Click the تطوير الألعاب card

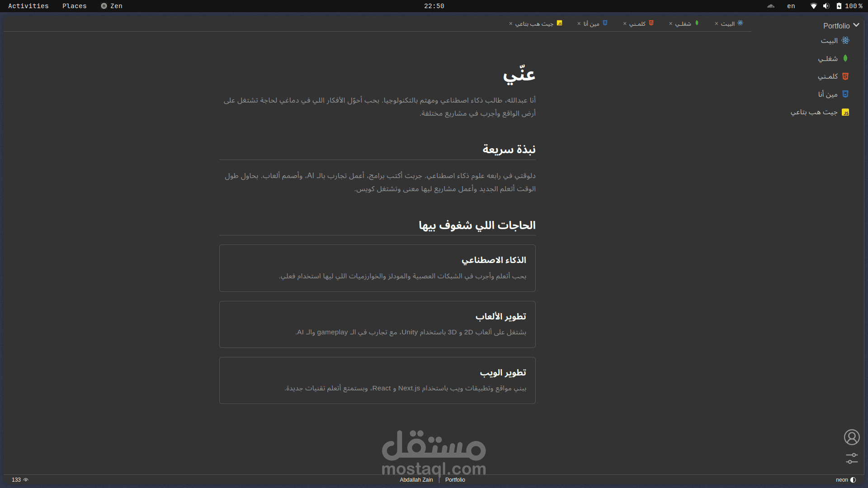coord(377,324)
